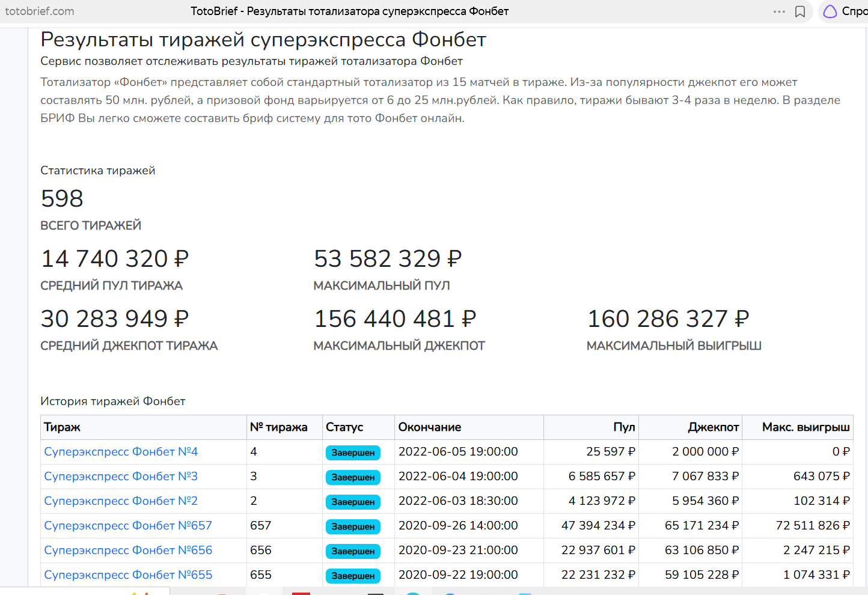
Task: Click maximum pool 53 582 329 ₽
Action: click(x=388, y=258)
